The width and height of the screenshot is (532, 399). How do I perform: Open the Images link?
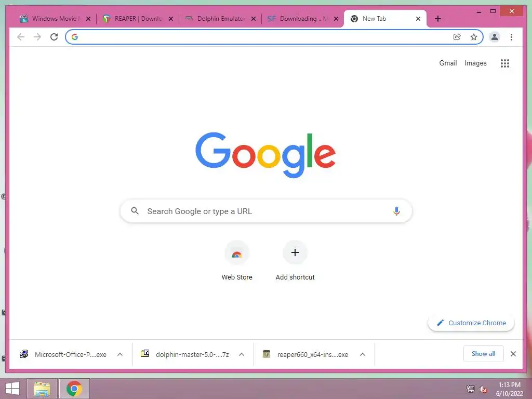tap(475, 63)
